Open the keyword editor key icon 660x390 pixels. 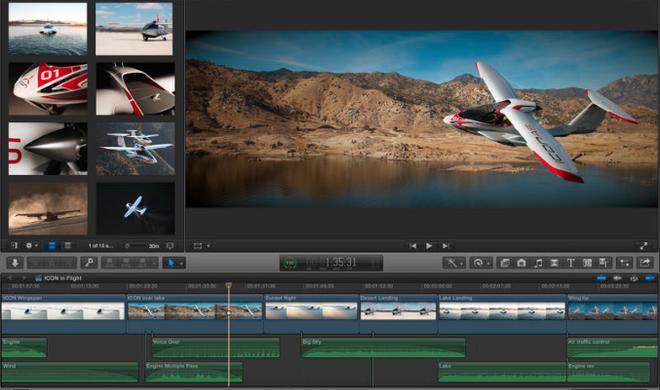tap(89, 263)
